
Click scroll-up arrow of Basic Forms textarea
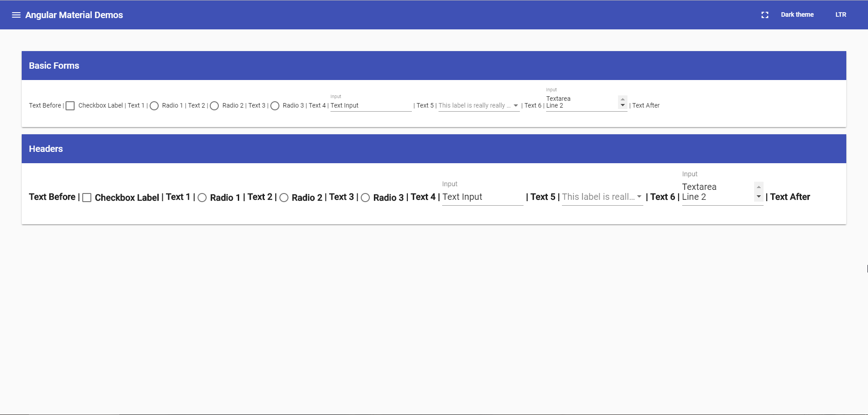(623, 99)
